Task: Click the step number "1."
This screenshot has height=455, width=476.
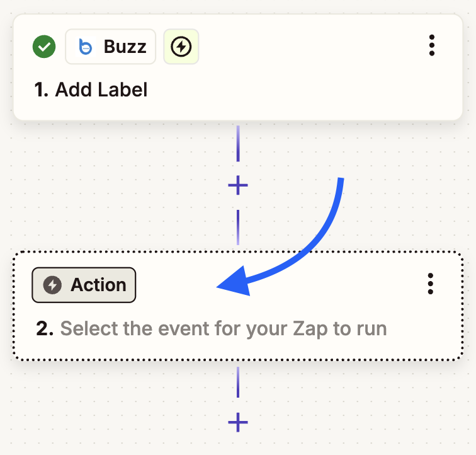Action: click(42, 89)
